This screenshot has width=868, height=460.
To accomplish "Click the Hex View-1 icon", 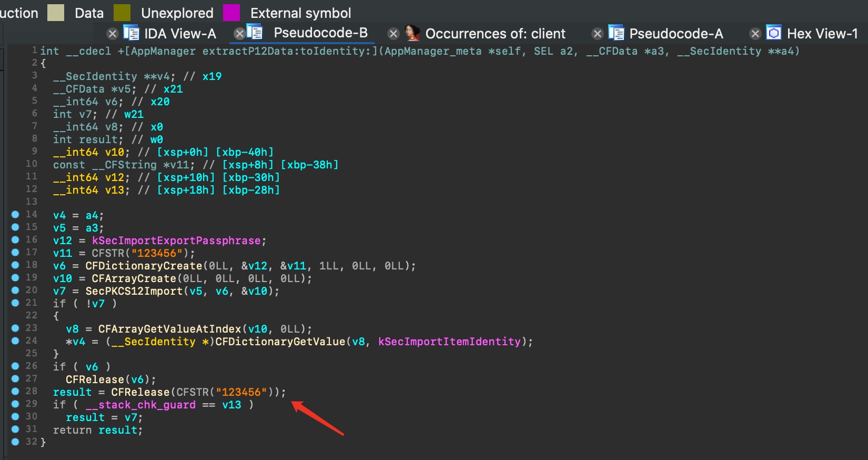I will click(x=774, y=33).
